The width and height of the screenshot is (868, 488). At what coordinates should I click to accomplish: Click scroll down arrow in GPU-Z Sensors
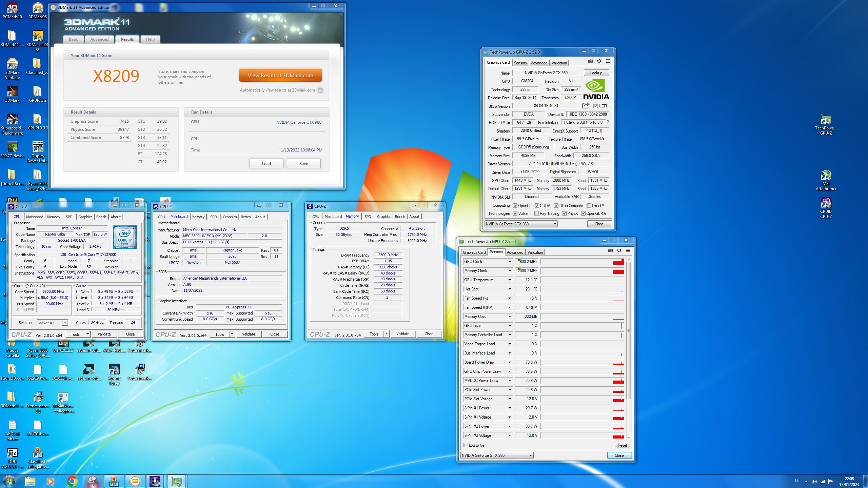click(x=629, y=437)
